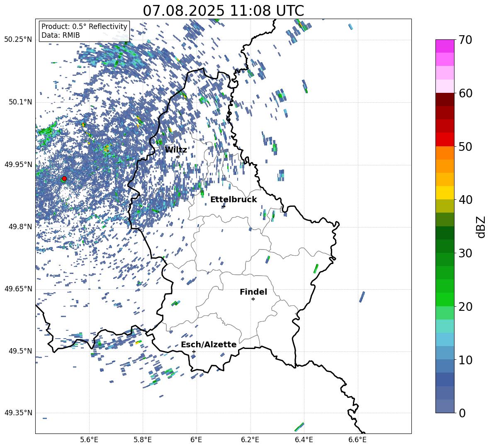Click the 49.8°N latitude label
Image resolution: width=491 pixels, height=448 pixels.
20,227
